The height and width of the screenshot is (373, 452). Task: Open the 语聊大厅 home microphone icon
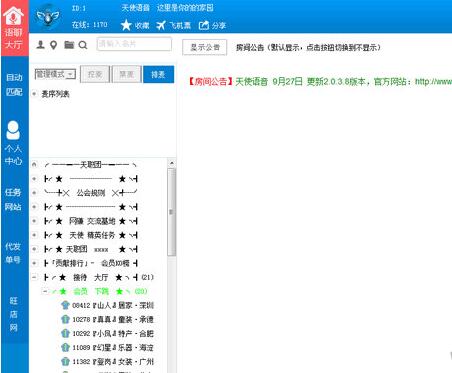pos(13,15)
